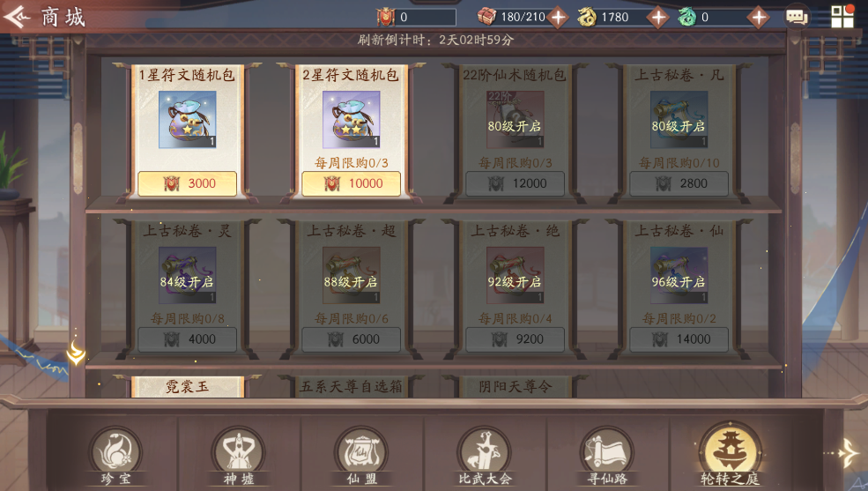Add more gift box currency with plus

tap(558, 18)
